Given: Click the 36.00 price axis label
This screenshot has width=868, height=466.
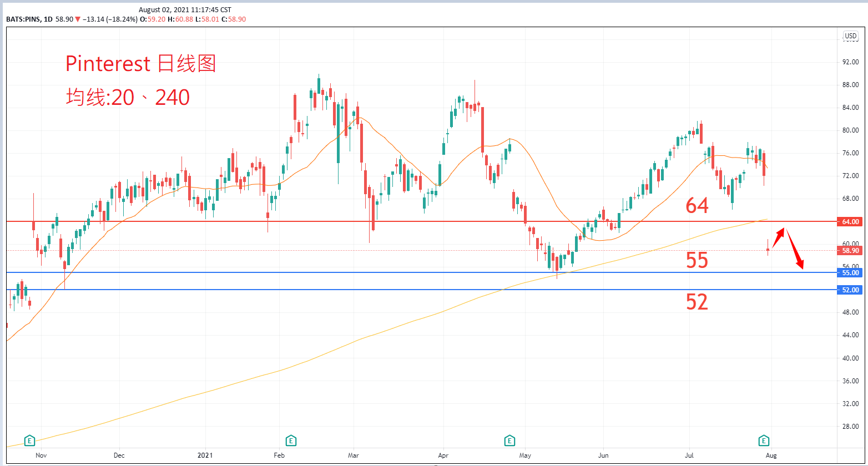Looking at the screenshot, I should (x=851, y=381).
